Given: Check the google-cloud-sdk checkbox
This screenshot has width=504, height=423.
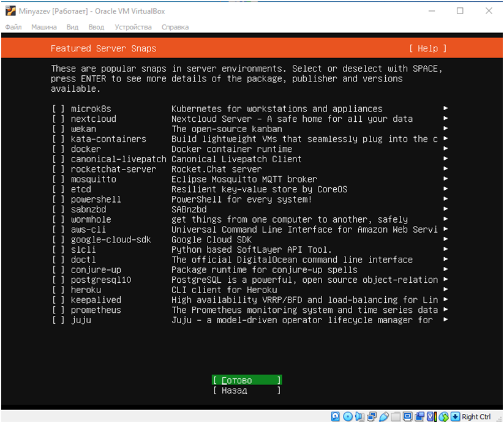Looking at the screenshot, I should pos(59,239).
